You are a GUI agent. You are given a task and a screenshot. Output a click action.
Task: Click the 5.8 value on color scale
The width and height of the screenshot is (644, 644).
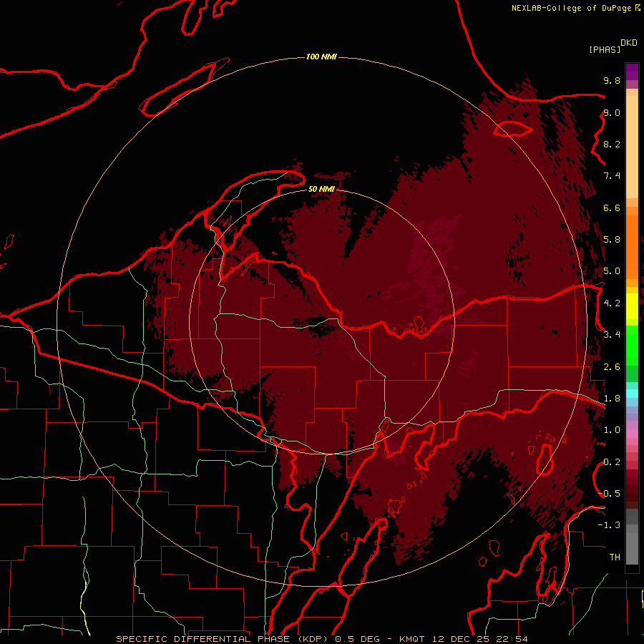coord(612,240)
